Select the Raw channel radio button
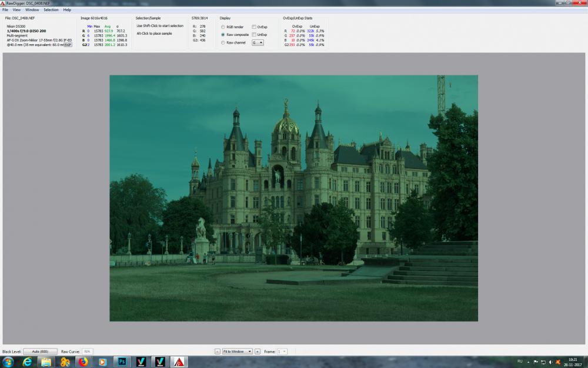The height and width of the screenshot is (368, 588). [x=223, y=43]
